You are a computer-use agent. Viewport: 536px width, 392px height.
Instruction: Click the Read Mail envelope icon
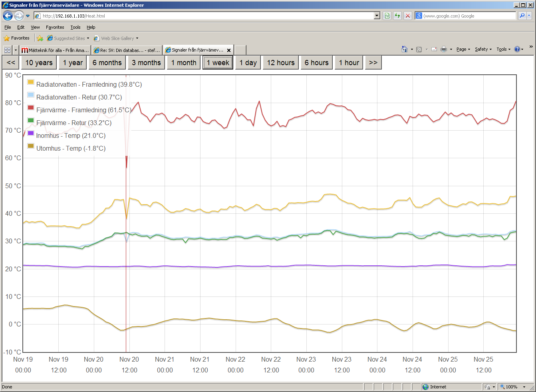[x=434, y=49]
